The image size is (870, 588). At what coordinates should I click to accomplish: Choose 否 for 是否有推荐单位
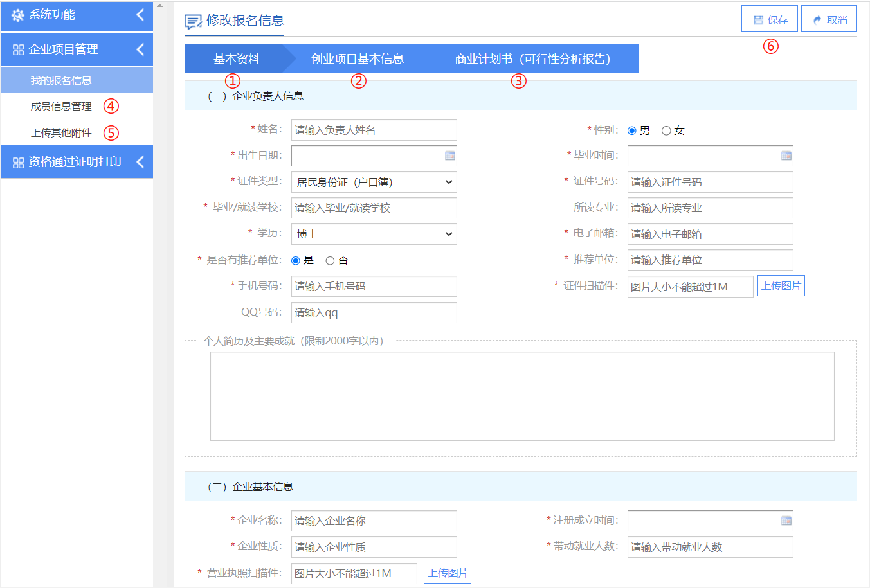(x=330, y=260)
